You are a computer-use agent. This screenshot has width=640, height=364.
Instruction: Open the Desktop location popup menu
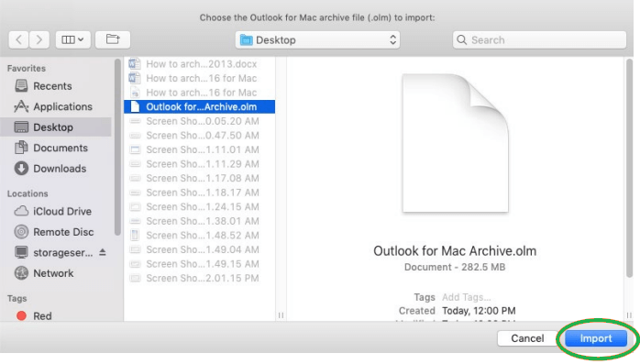coord(317,40)
